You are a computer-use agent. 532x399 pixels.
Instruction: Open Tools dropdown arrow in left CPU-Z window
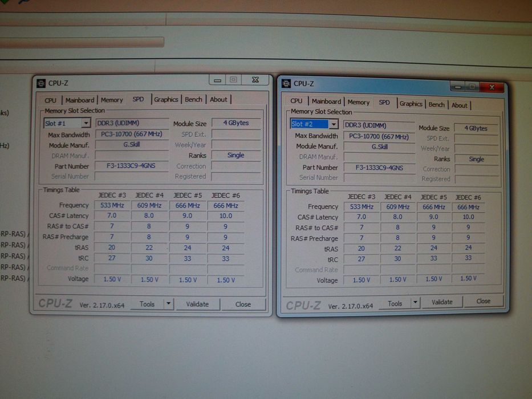[169, 304]
